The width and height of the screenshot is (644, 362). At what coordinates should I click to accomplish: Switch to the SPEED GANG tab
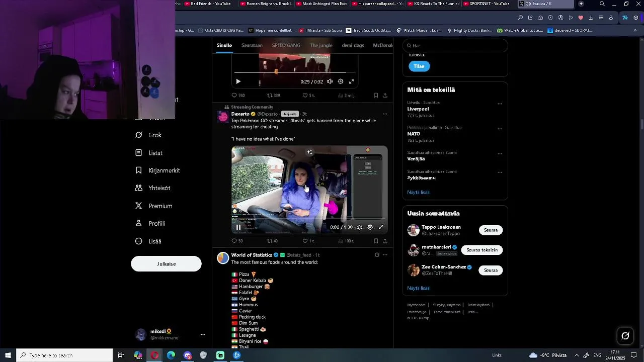pos(286,45)
